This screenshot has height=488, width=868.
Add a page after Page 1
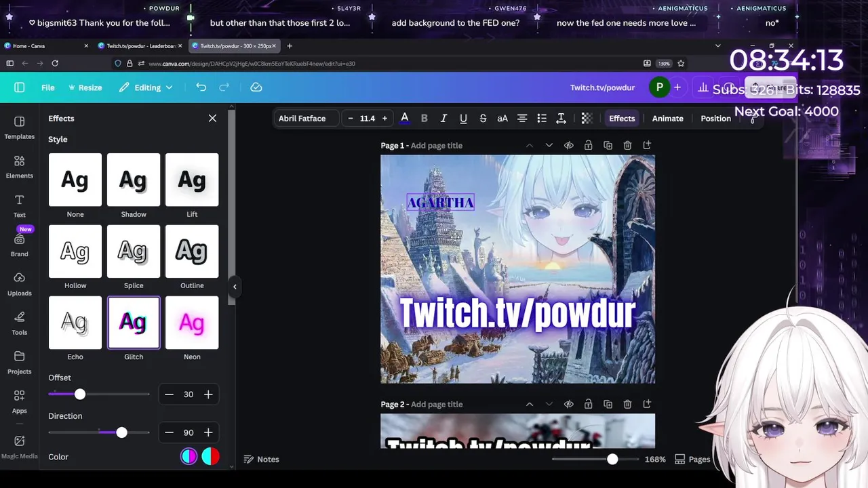click(647, 146)
